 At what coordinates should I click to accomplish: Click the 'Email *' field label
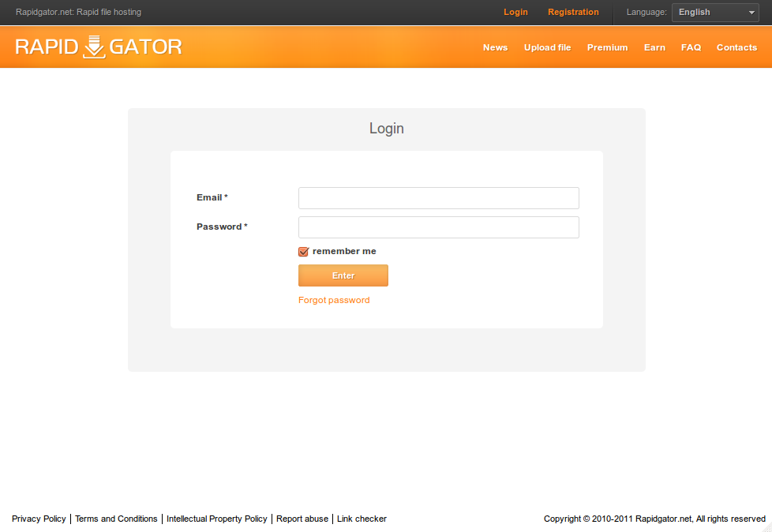point(212,197)
